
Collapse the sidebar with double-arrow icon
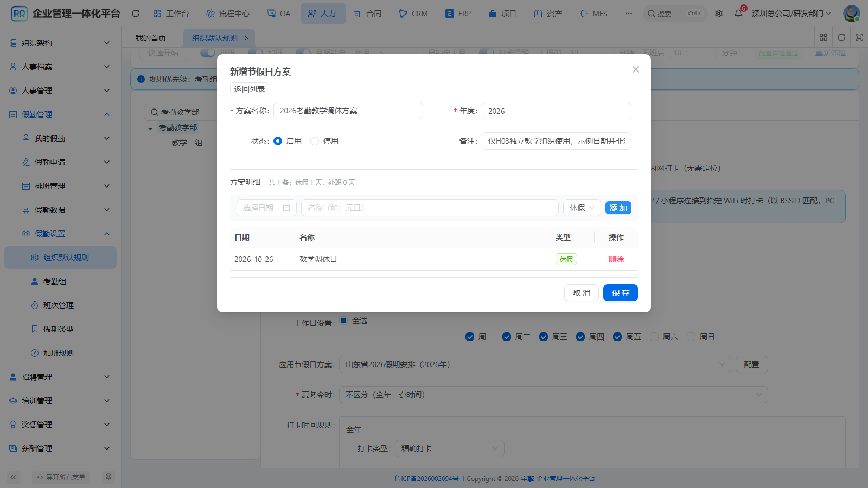14,477
